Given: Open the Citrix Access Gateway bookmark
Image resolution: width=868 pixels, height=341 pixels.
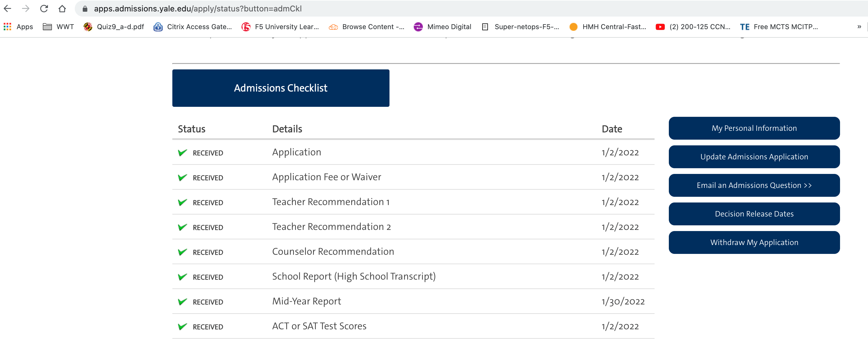Looking at the screenshot, I should 192,27.
